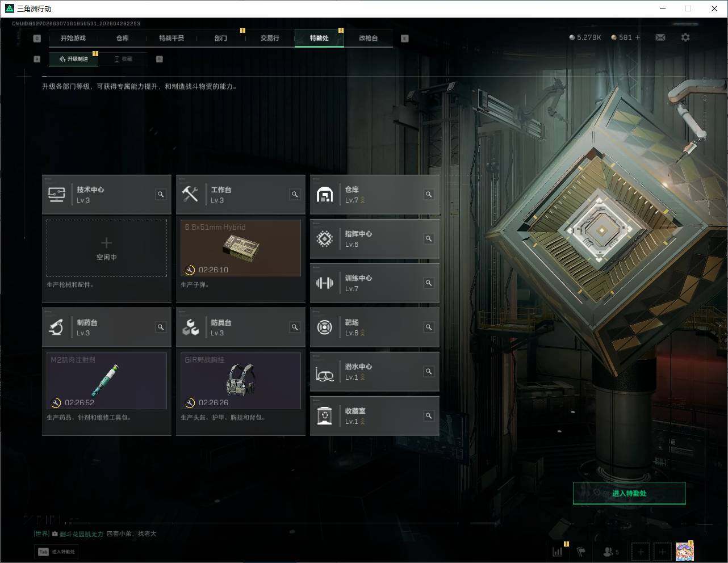Switch to the 交易行 tab

pyautogui.click(x=270, y=38)
